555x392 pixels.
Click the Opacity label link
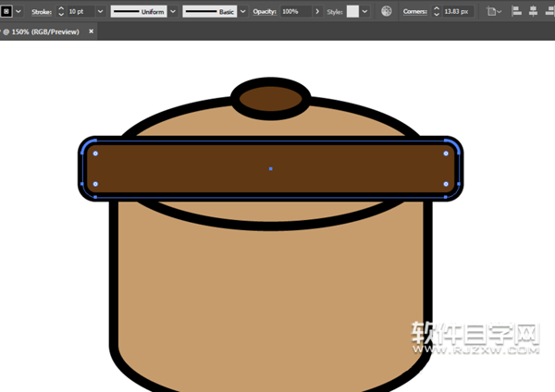pyautogui.click(x=264, y=11)
